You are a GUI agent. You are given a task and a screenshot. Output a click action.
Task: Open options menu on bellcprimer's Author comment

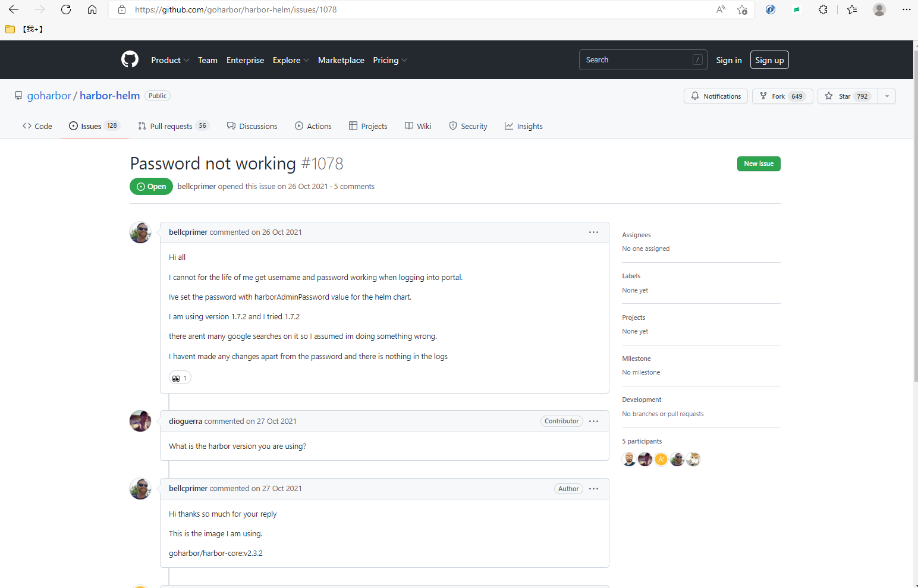tap(593, 489)
